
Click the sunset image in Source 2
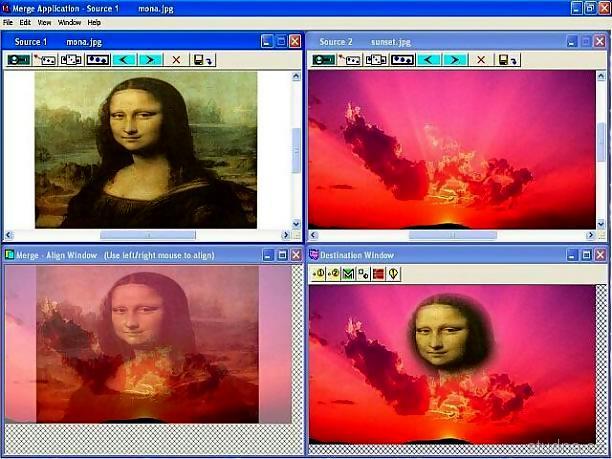click(452, 150)
